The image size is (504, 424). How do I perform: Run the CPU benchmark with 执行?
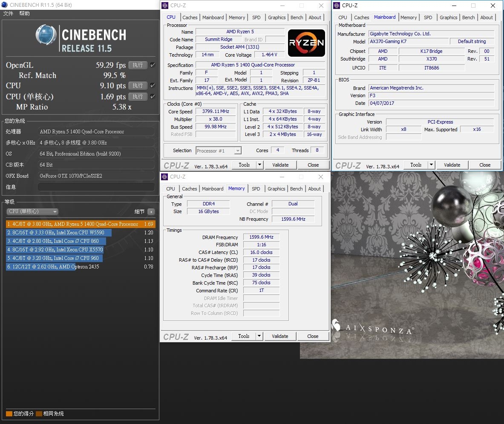(138, 86)
